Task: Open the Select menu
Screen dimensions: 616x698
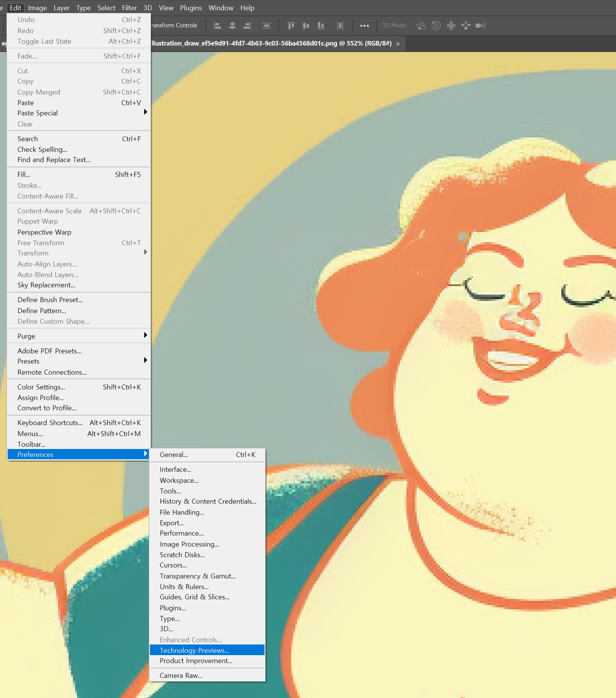Action: [106, 8]
